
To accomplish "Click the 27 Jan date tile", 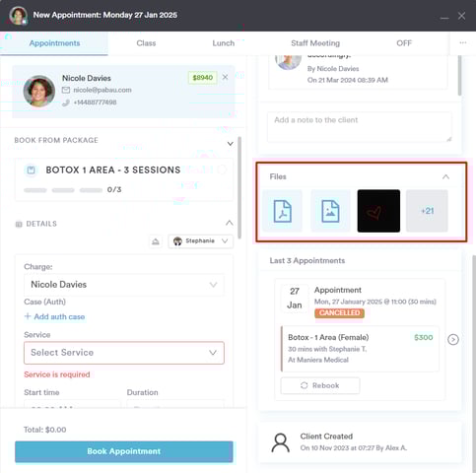I will click(295, 299).
